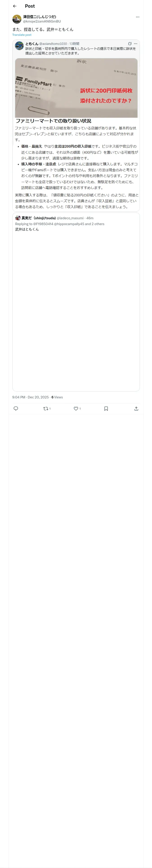Open the main post's more options menu
The image size is (152, 868).
(138, 17)
